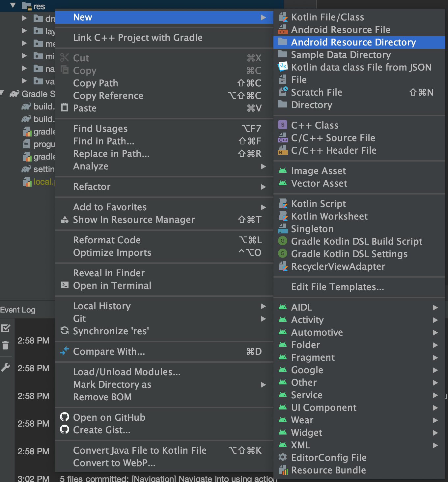The width and height of the screenshot is (448, 482).
Task: Click the C++ Class icon
Action: [x=283, y=125]
